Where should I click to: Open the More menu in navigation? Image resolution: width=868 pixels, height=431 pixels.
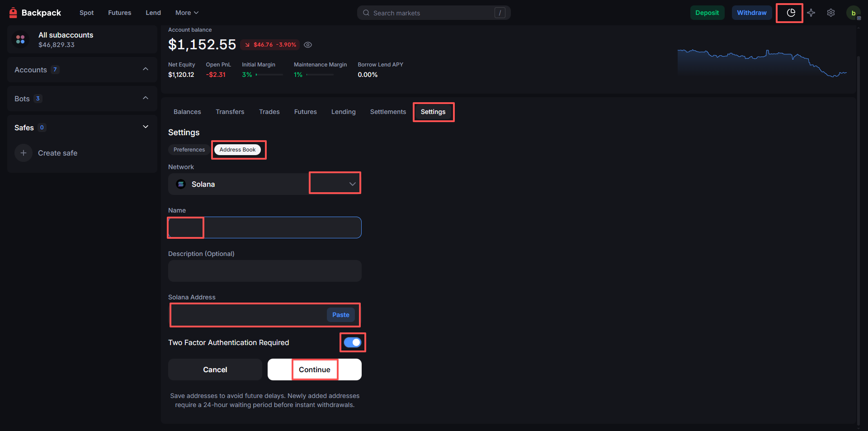(x=187, y=13)
